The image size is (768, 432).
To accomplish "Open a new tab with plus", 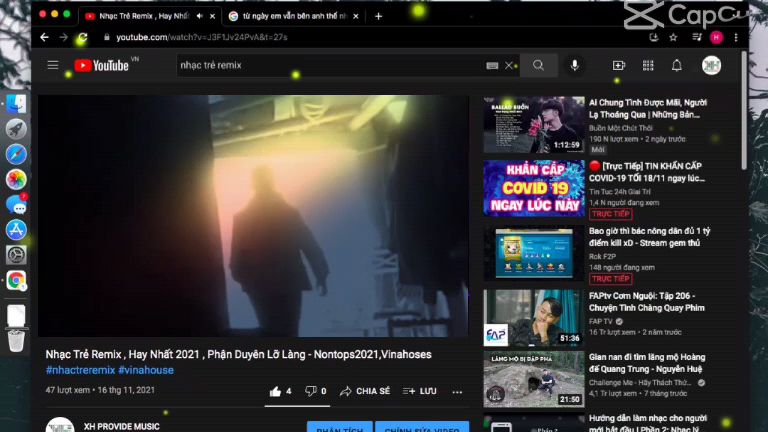I will tap(378, 16).
